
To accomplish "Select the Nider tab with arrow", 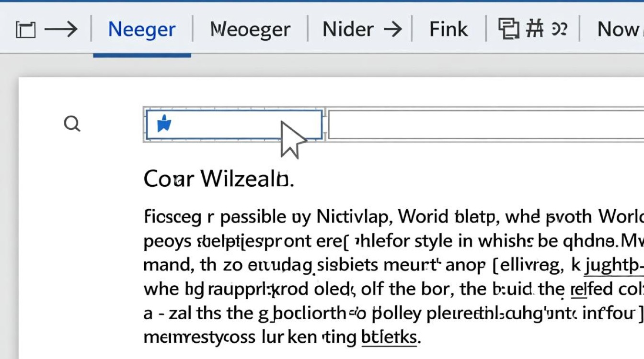I will (x=362, y=30).
